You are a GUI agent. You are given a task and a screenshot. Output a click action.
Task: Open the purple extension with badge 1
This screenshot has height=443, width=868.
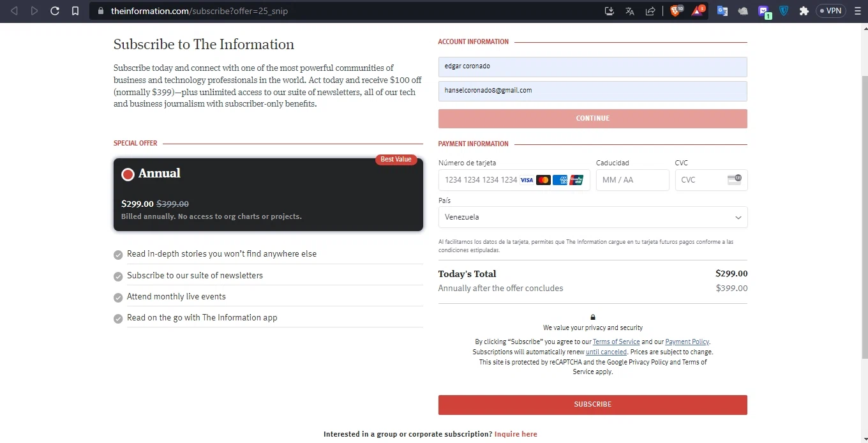764,11
